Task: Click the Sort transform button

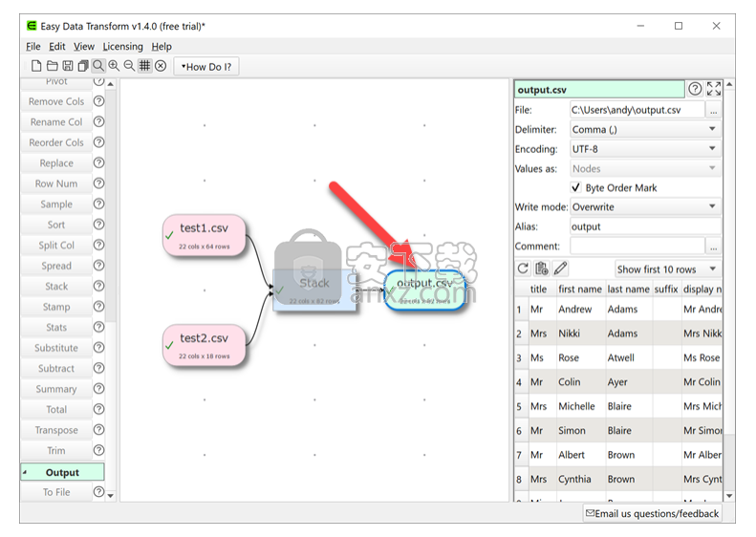Action: click(56, 225)
